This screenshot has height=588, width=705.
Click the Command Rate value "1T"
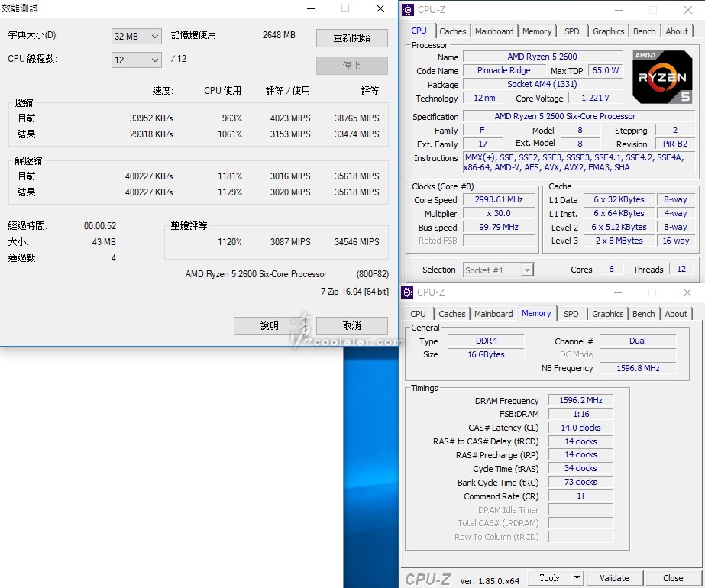click(x=580, y=496)
